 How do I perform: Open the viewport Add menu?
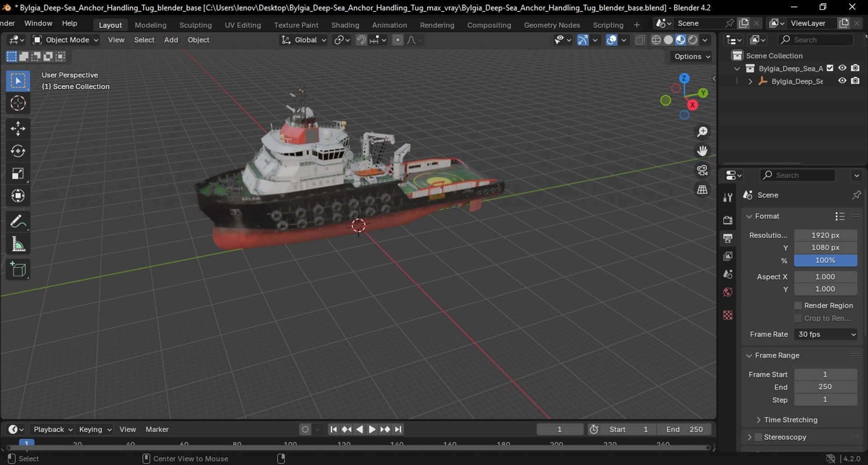(x=171, y=40)
